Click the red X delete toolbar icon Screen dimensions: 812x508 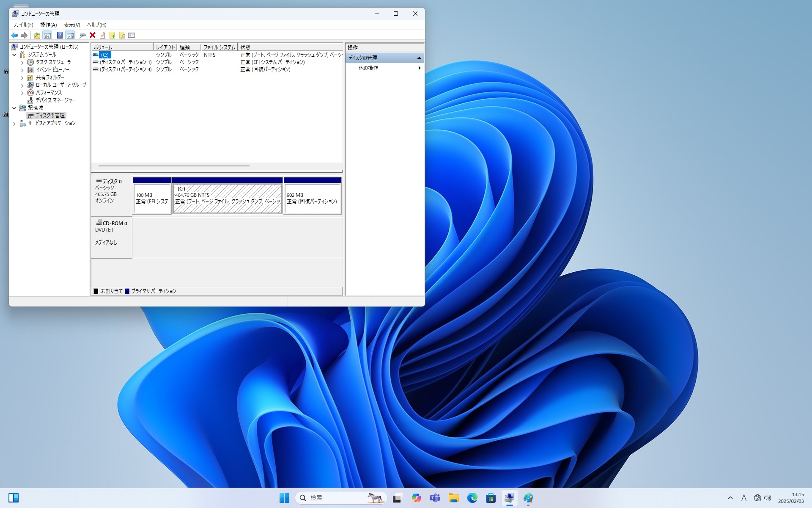tap(93, 35)
